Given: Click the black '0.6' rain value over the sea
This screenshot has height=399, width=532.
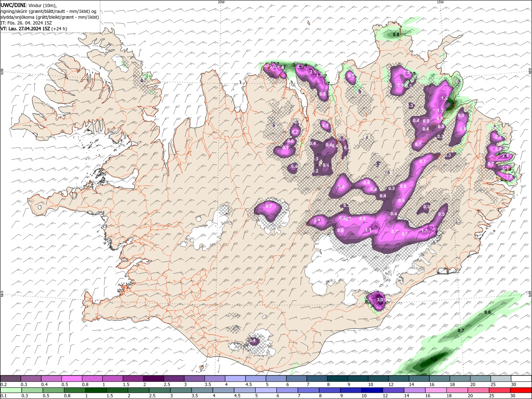Looking at the screenshot, I should (x=488, y=313).
